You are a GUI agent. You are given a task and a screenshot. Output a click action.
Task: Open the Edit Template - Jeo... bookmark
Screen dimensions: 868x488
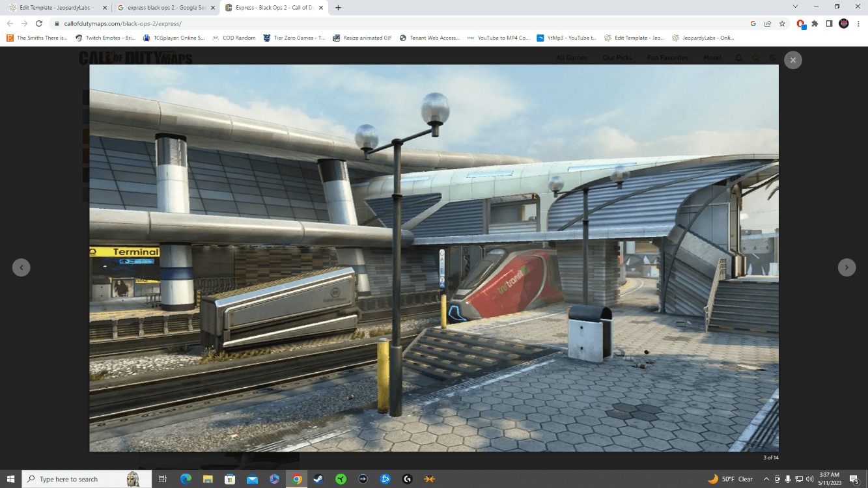[634, 38]
